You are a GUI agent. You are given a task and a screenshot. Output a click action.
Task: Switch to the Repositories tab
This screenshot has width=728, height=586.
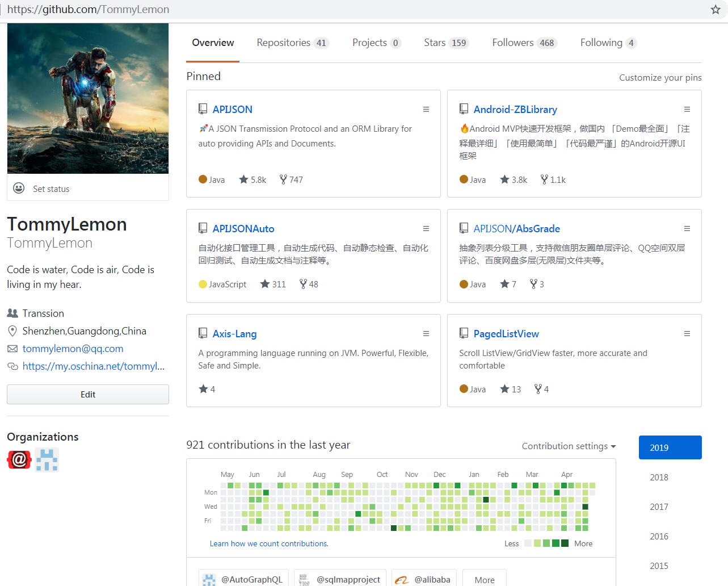click(x=292, y=43)
